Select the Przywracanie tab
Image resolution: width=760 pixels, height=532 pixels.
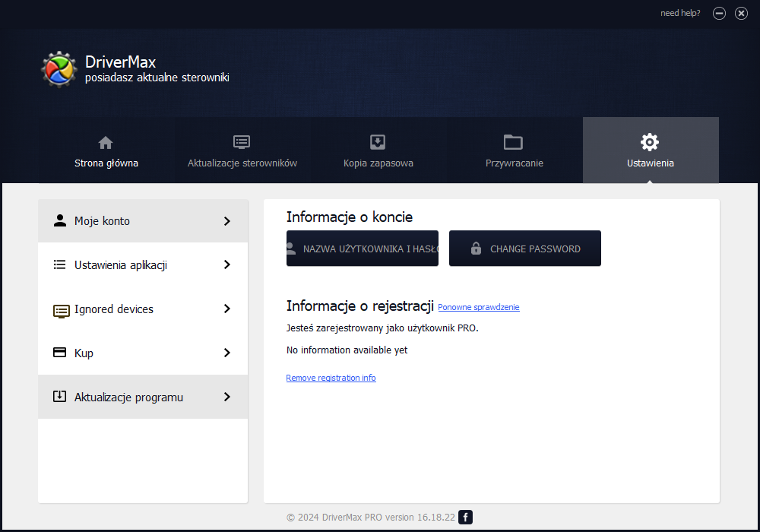point(515,150)
